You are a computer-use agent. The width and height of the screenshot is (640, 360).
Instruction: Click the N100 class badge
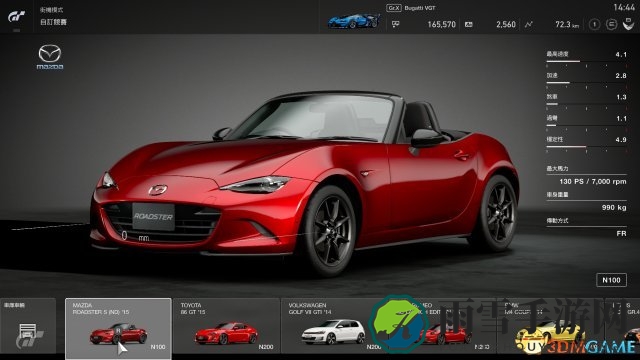point(611,280)
